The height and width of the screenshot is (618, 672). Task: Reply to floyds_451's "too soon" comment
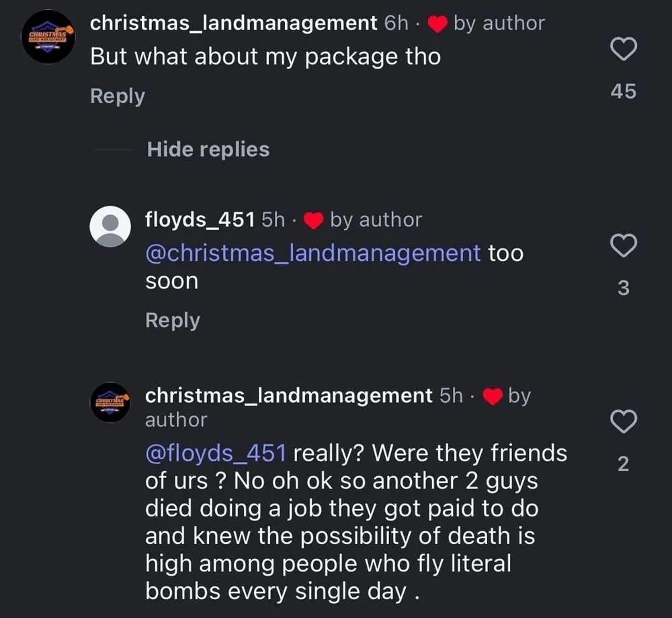coord(173,320)
